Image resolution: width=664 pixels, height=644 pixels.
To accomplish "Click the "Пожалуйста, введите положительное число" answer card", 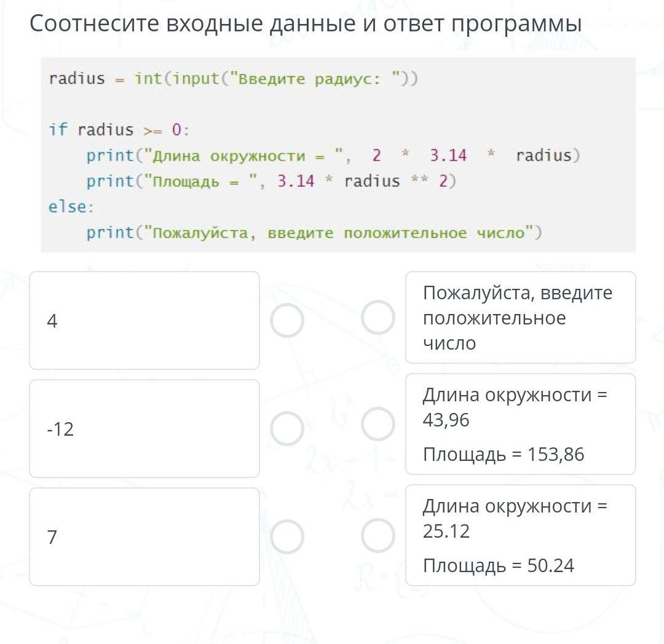I will point(520,318).
